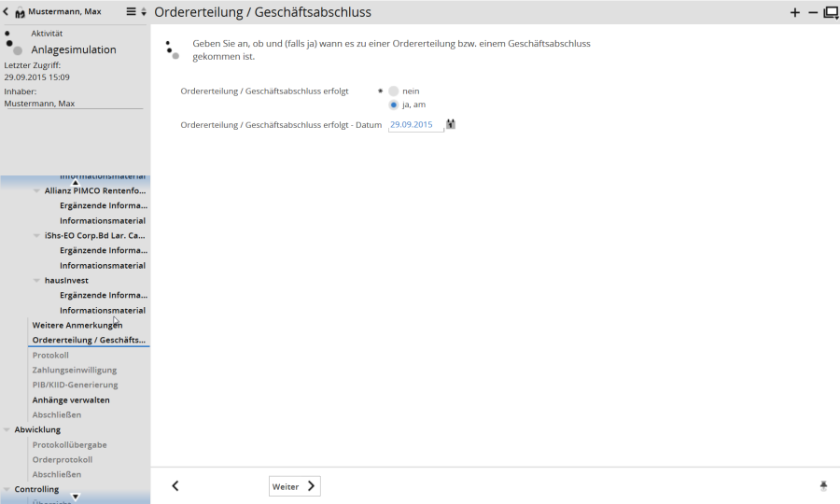The width and height of the screenshot is (840, 504).
Task: Open Weitere Anmerkungen in the navigation
Action: tap(77, 325)
